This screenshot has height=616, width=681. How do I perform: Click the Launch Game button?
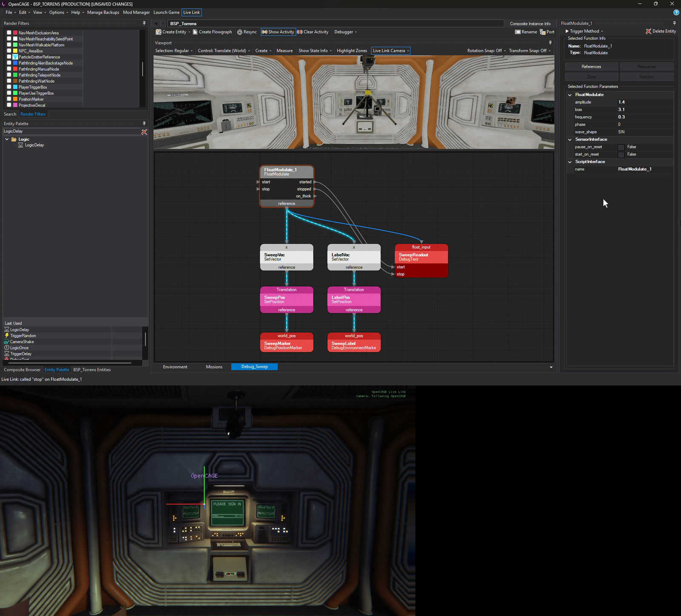166,12
